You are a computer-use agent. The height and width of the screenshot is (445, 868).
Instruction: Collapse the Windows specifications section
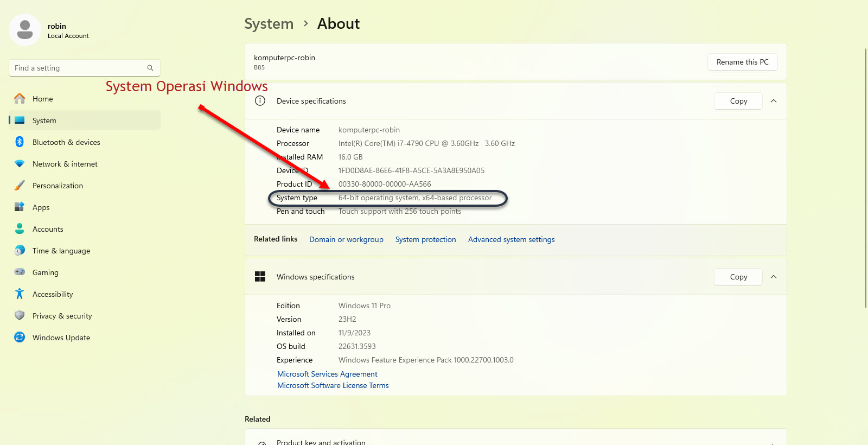[x=774, y=277]
